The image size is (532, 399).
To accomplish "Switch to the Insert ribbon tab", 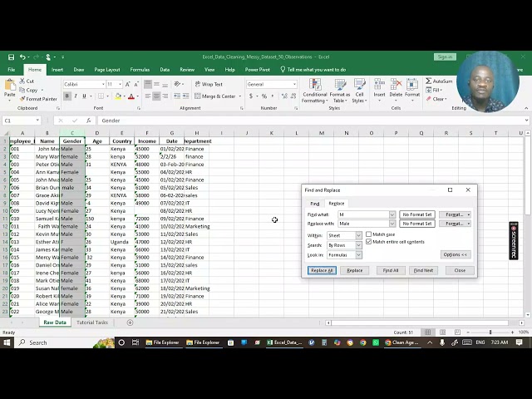I will [x=57, y=70].
